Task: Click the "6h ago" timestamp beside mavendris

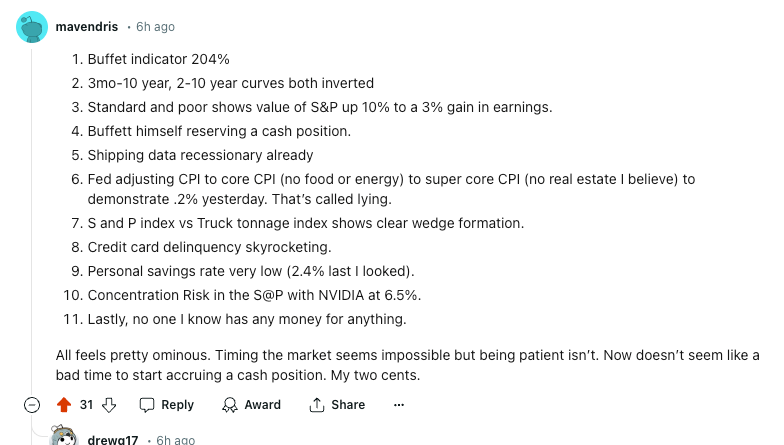Action: coord(155,27)
